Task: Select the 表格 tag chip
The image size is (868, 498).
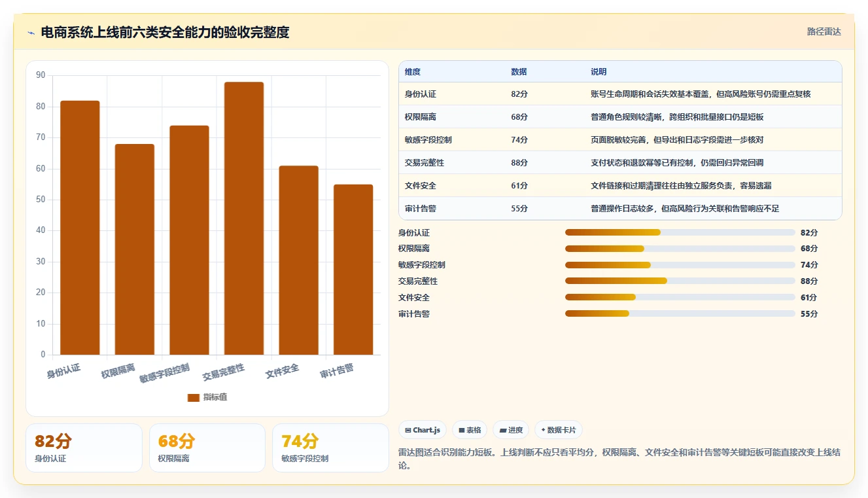Action: click(x=470, y=430)
